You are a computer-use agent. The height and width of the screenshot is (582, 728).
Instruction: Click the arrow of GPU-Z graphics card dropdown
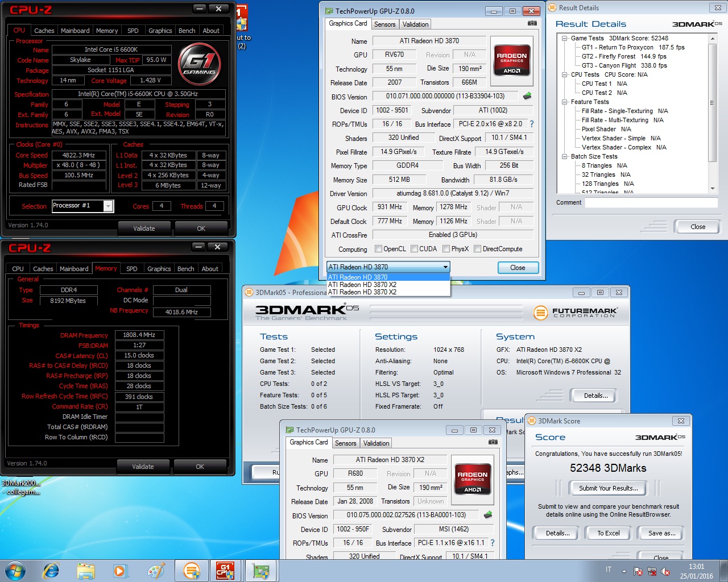point(445,267)
